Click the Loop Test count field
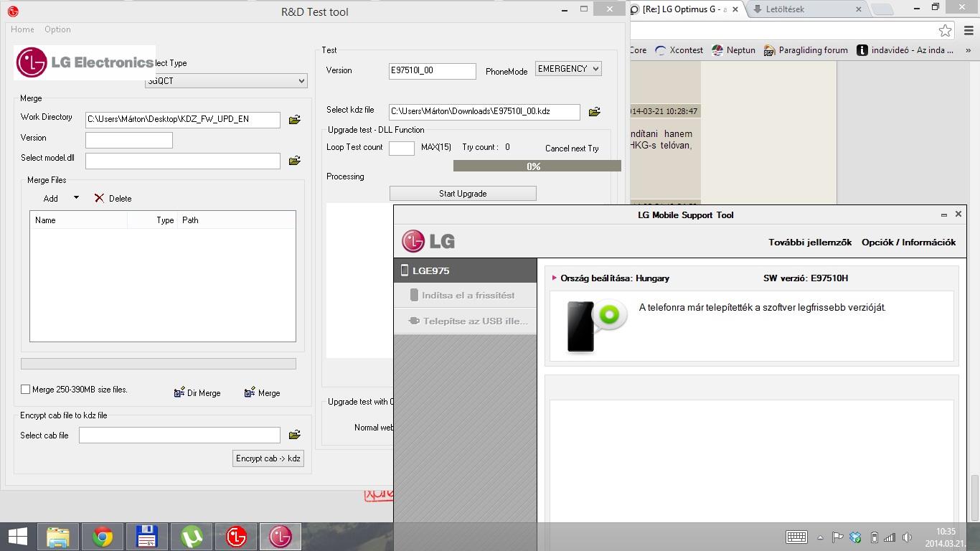The width and height of the screenshot is (980, 551). (x=402, y=148)
